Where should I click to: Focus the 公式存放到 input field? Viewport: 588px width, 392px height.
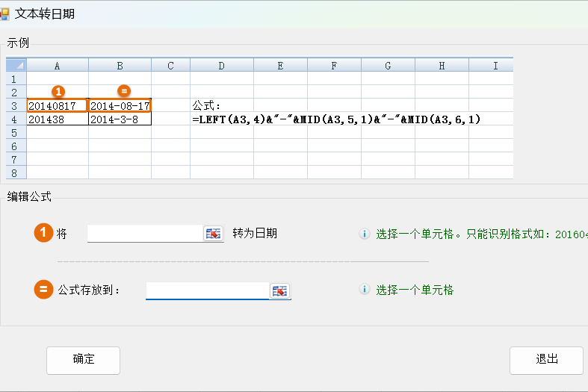point(206,290)
